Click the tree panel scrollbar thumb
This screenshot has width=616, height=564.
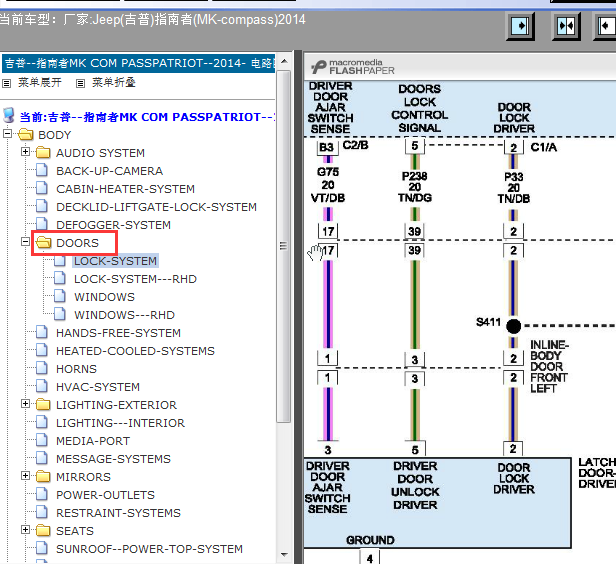pos(283,246)
